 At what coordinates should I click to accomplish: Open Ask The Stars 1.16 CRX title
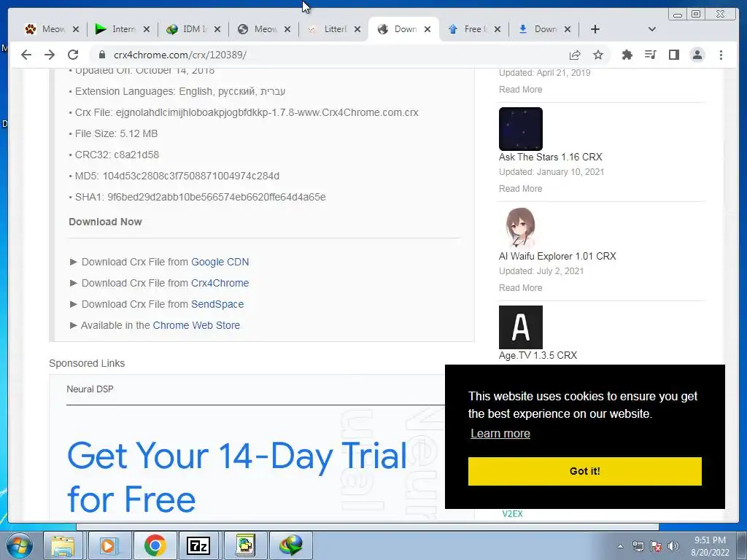click(550, 157)
